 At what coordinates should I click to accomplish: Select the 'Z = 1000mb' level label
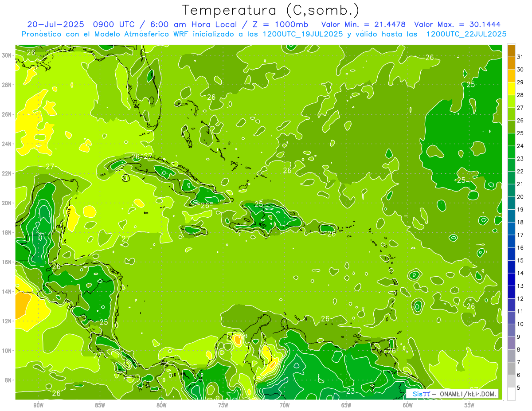(x=279, y=24)
